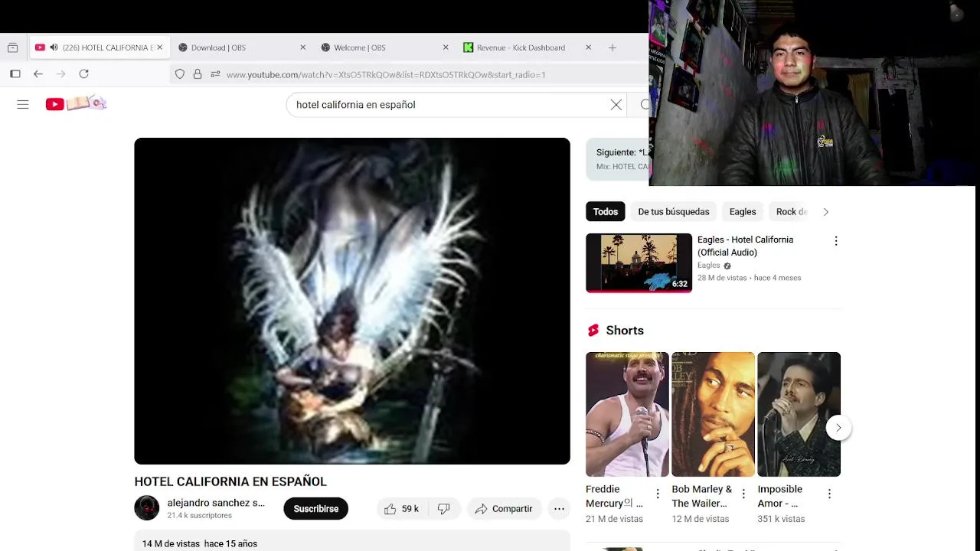Screen dimensions: 980x551
Task: Open the Bob Marley short thumbnail
Action: coord(713,414)
